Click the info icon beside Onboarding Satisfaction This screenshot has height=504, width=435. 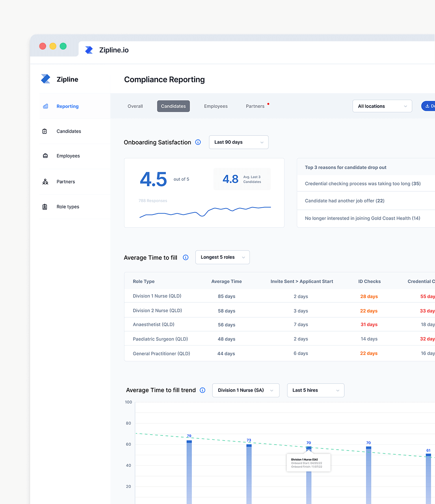point(198,142)
